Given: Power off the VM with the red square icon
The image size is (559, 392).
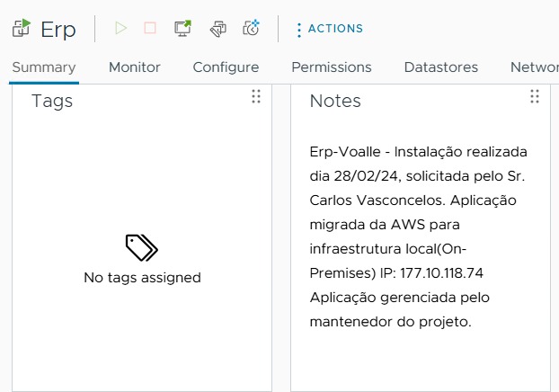Looking at the screenshot, I should coord(150,28).
